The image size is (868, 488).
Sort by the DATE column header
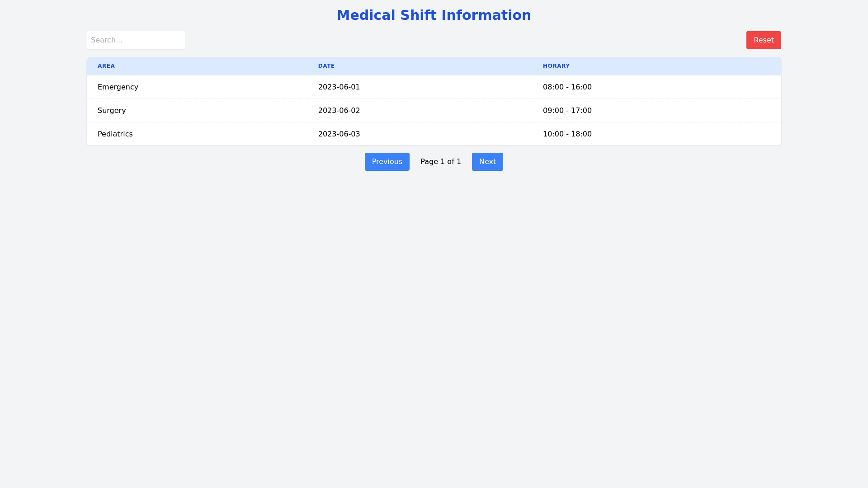(x=326, y=66)
